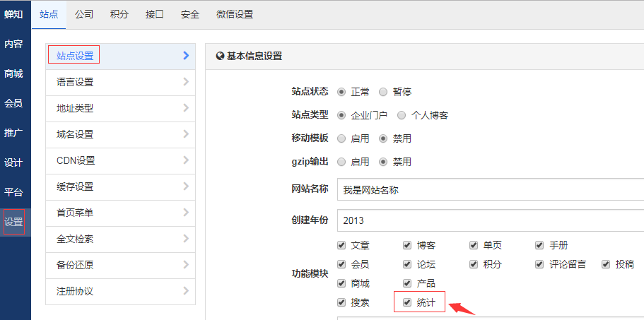
Task: Toggle the 积分 module checkbox
Action: coord(474,264)
